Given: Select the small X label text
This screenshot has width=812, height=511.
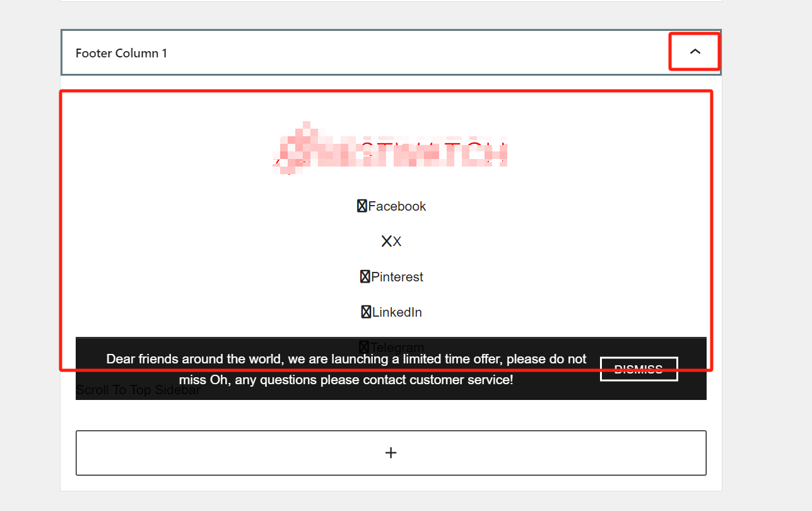Looking at the screenshot, I should (397, 242).
